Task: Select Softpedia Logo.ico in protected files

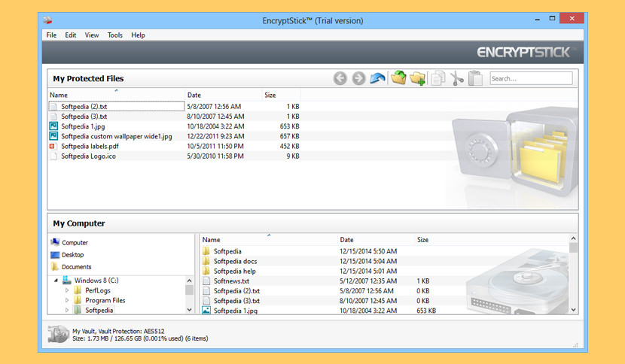Action: (x=89, y=156)
